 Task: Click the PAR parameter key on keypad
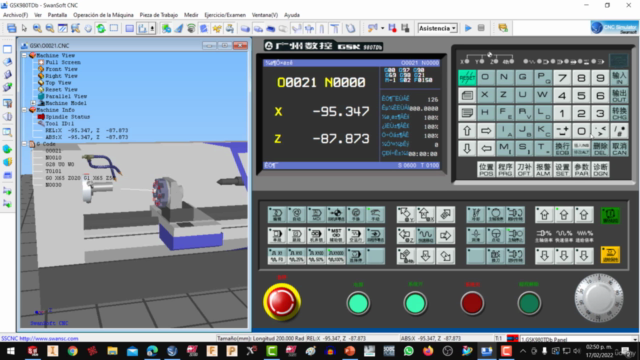click(581, 169)
